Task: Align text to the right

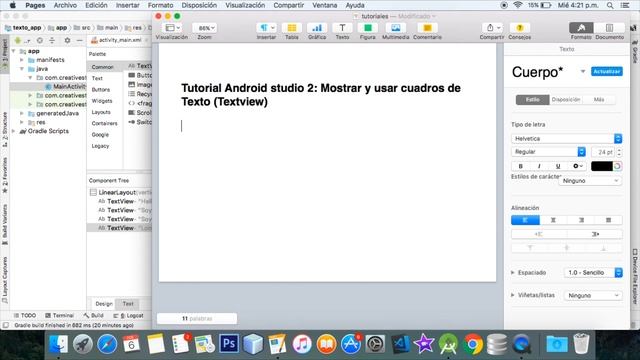Action: 581,220
